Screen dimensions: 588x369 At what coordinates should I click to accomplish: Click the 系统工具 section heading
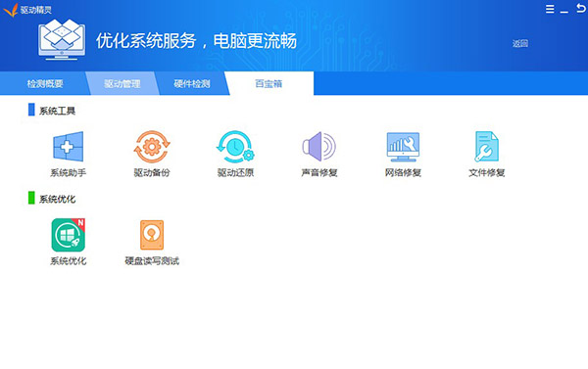pyautogui.click(x=57, y=111)
